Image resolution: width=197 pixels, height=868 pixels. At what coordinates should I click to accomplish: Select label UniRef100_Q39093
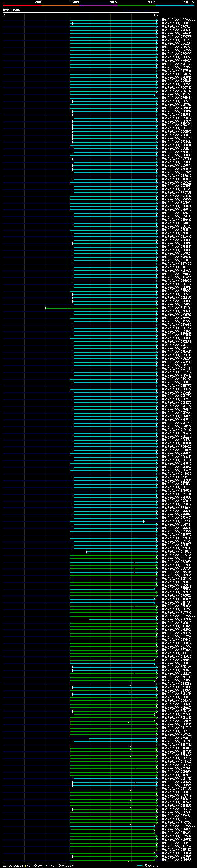tap(176, 54)
